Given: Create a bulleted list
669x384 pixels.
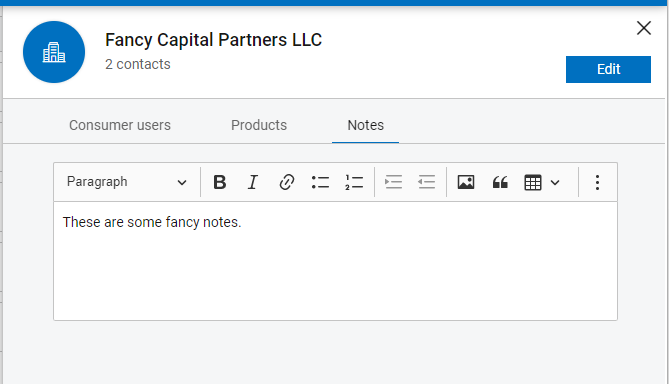Looking at the screenshot, I should (x=320, y=182).
